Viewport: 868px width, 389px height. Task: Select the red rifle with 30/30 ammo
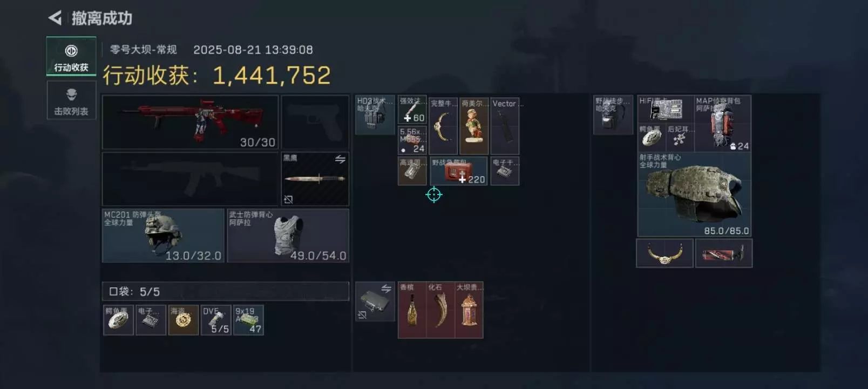click(190, 122)
